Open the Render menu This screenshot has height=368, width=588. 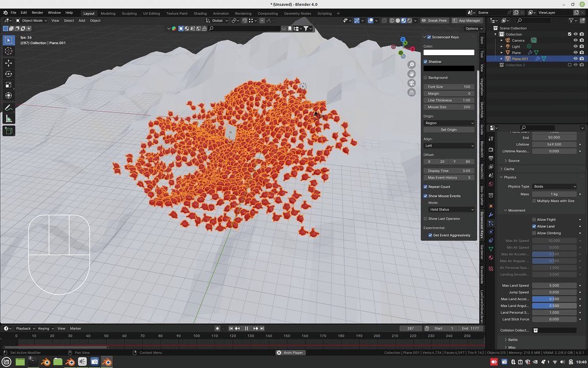click(x=37, y=13)
